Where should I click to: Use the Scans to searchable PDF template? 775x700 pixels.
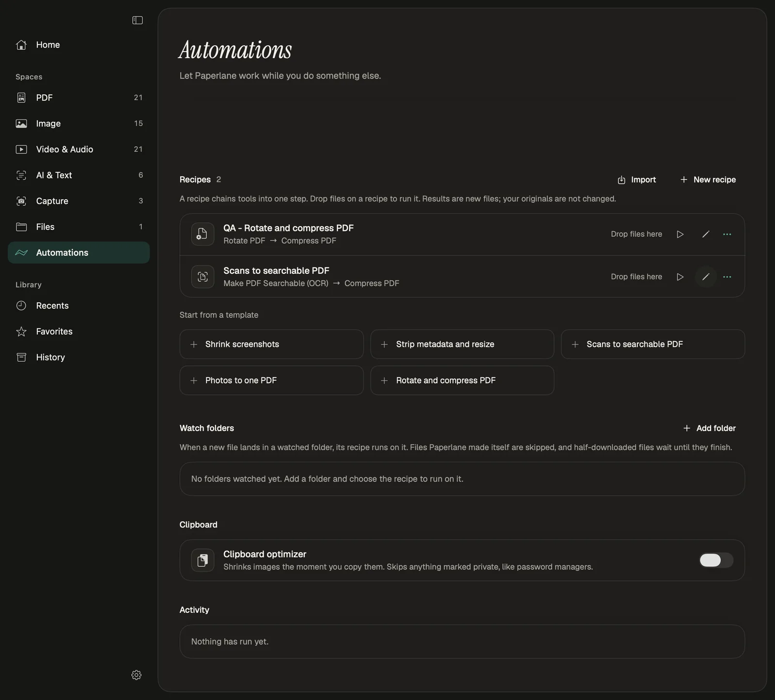pos(653,344)
